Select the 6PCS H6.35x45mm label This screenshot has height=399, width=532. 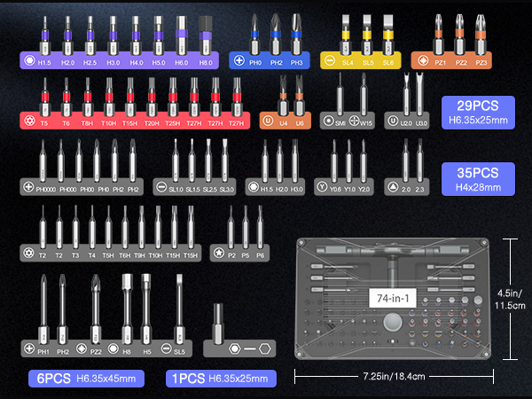tap(85, 379)
